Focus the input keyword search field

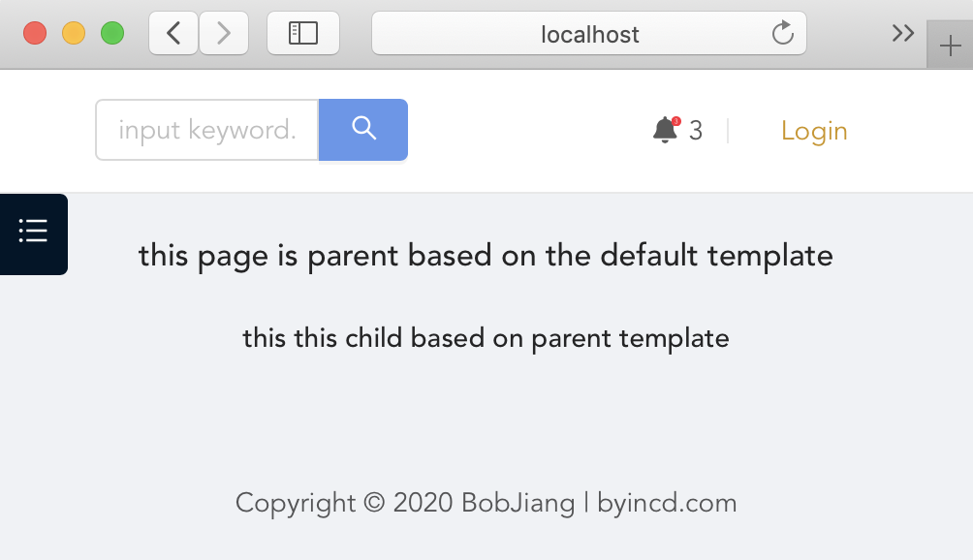(207, 130)
